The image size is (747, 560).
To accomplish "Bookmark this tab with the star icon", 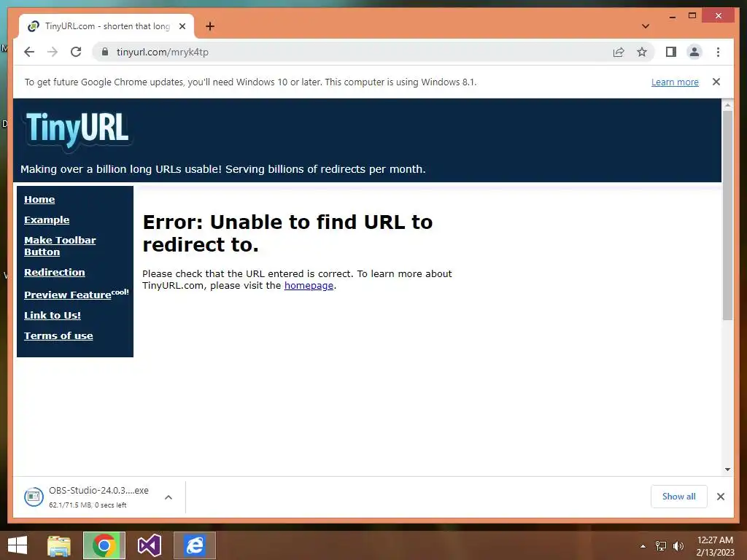I will [x=642, y=52].
